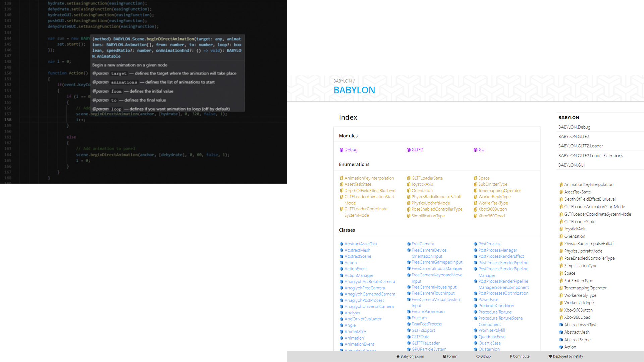Viewport: 644px width, 362px height.
Task: Open the Forum footer link
Action: click(450, 356)
